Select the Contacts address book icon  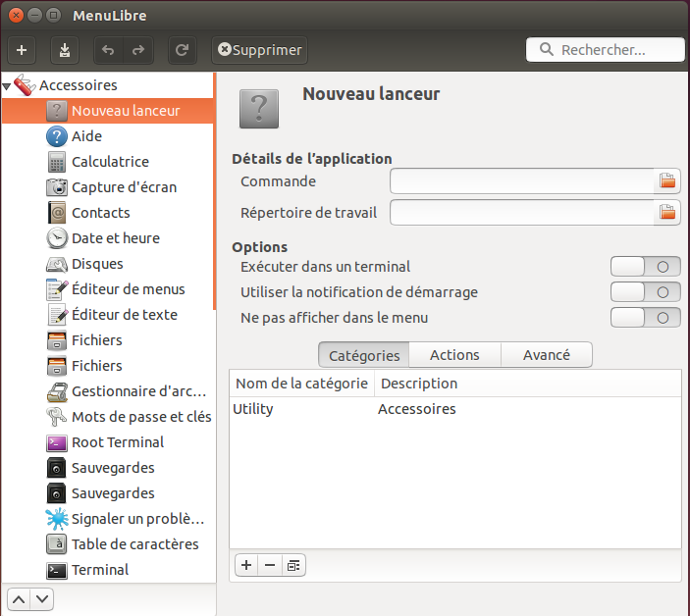pyautogui.click(x=57, y=213)
